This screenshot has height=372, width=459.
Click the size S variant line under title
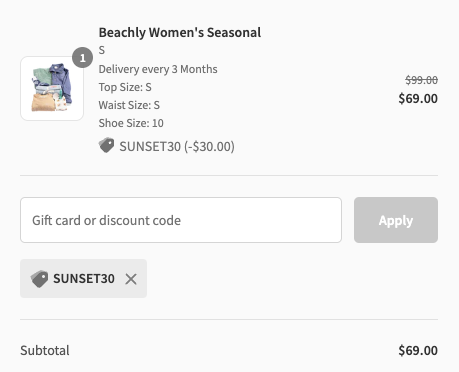click(x=102, y=50)
